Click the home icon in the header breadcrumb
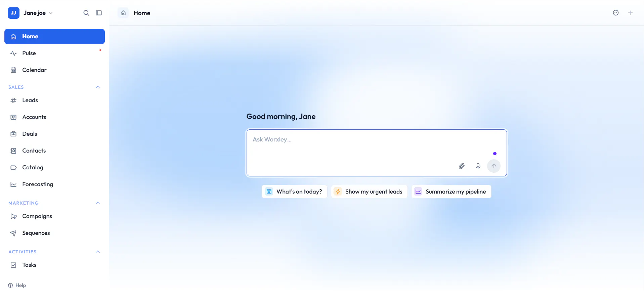The image size is (644, 291). coord(123,13)
